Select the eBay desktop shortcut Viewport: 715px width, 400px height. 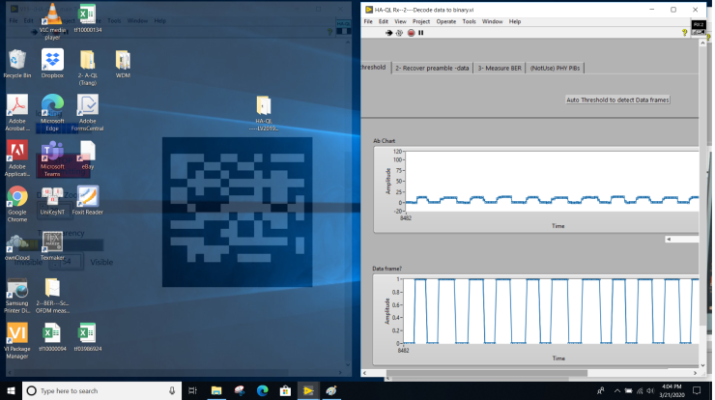[87, 155]
